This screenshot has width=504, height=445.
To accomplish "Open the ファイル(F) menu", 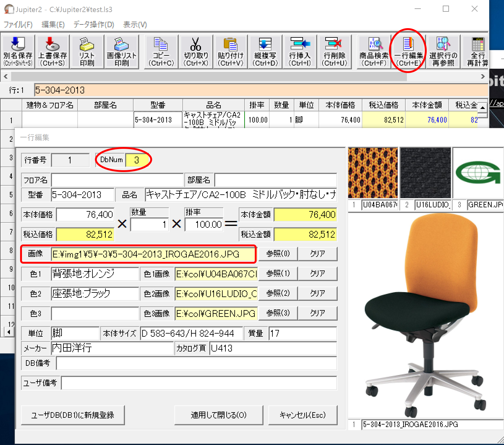I will point(18,24).
